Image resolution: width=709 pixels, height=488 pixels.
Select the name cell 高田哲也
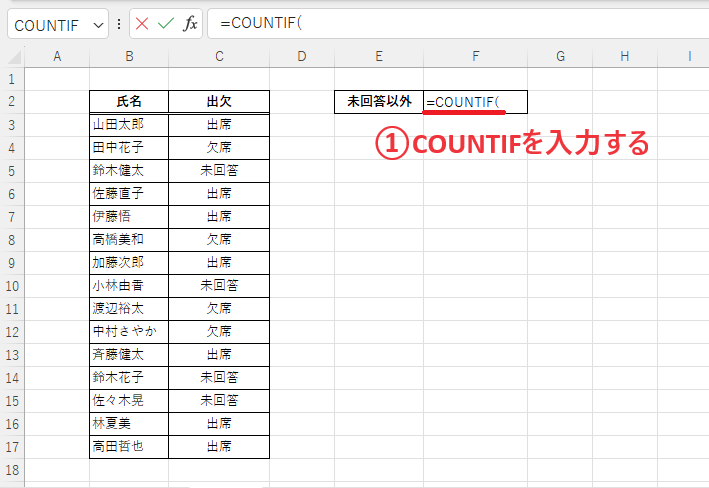(x=129, y=447)
